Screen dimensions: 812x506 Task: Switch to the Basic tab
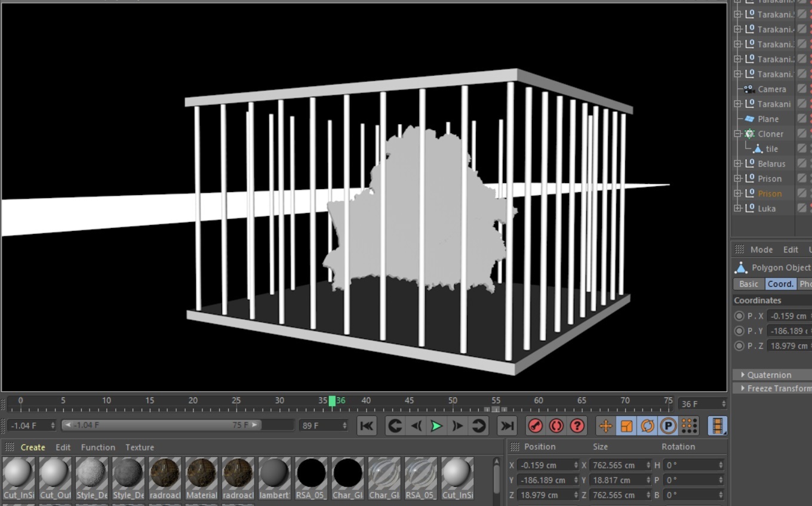pyautogui.click(x=748, y=284)
